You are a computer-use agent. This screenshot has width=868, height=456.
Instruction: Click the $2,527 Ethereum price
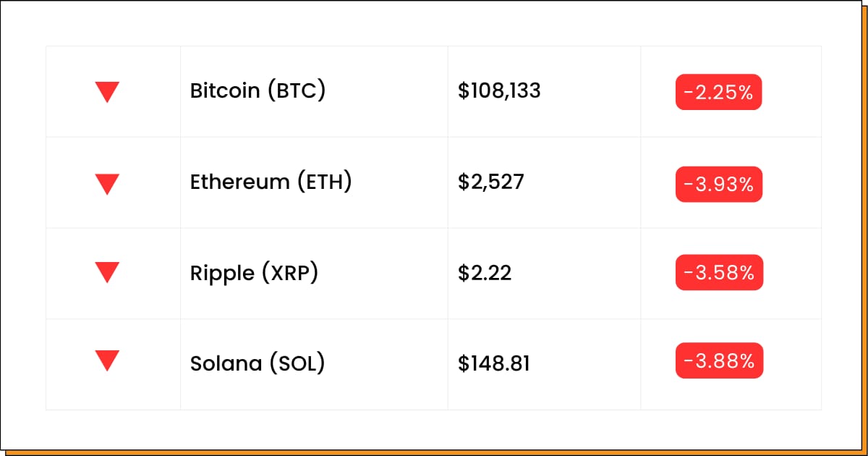click(491, 182)
